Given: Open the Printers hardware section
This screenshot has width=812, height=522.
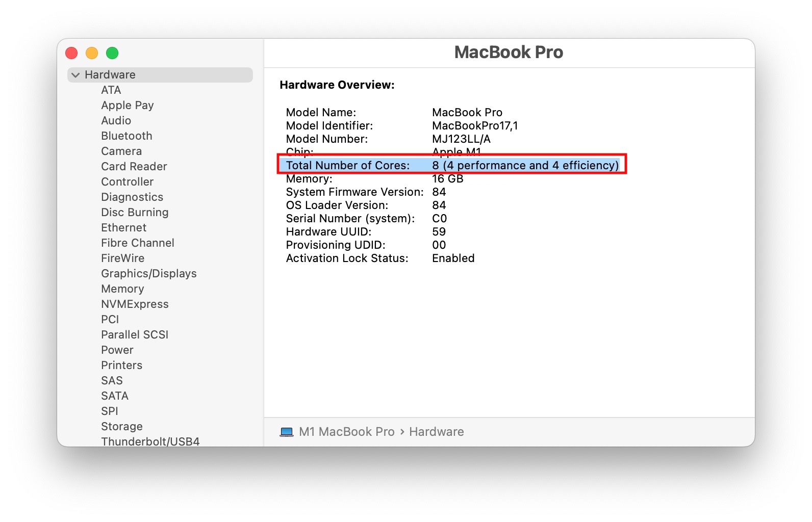Looking at the screenshot, I should click(121, 365).
